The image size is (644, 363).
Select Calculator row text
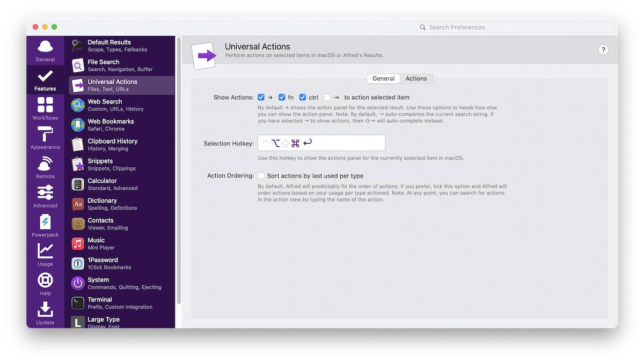click(113, 184)
